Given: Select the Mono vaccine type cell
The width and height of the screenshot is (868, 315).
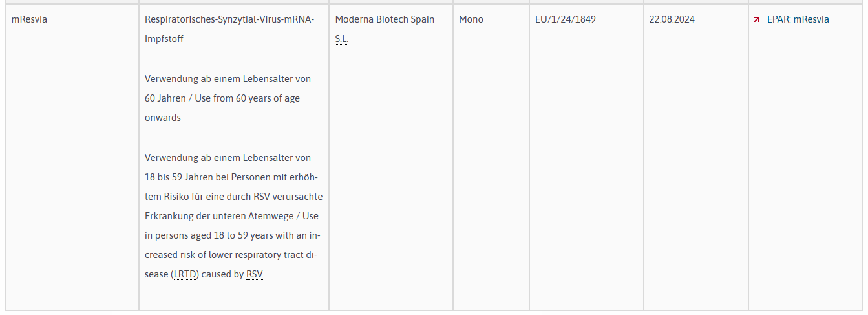Looking at the screenshot, I should tap(471, 19).
